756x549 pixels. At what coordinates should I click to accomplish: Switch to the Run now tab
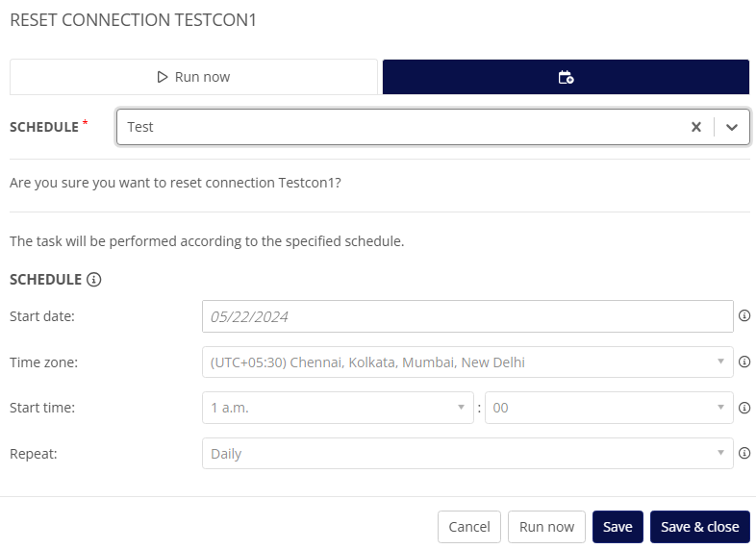tap(193, 77)
